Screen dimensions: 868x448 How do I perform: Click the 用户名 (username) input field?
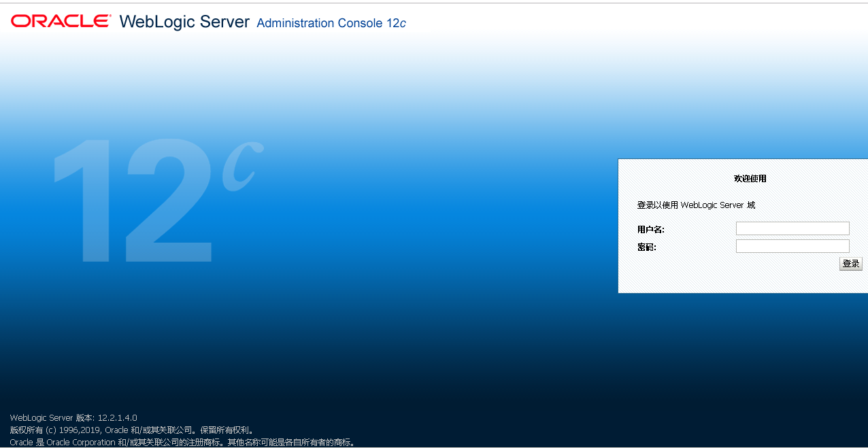click(x=792, y=228)
